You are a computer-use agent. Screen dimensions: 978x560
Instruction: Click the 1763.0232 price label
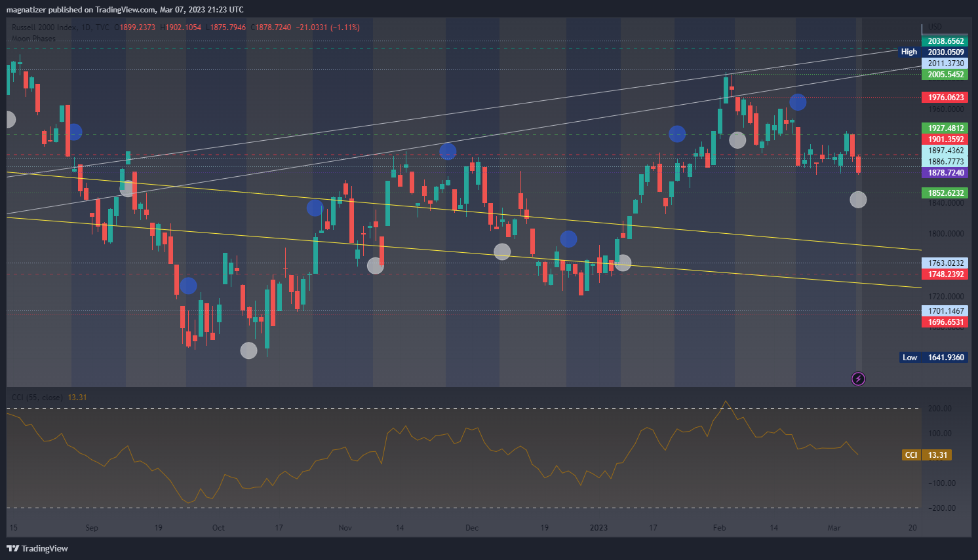coord(945,263)
